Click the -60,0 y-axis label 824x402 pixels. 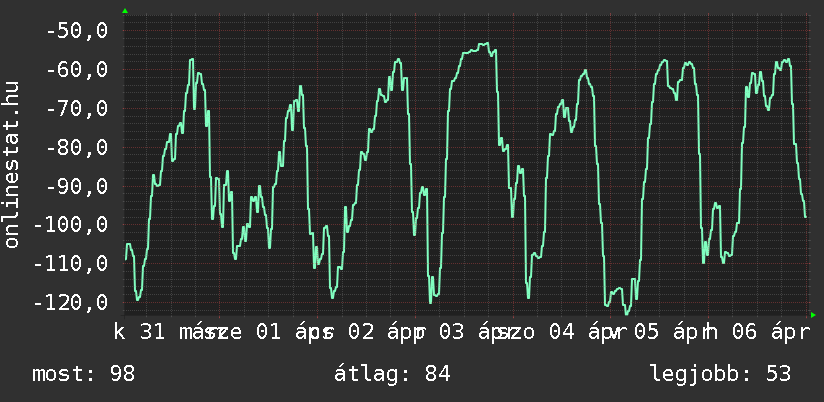pos(76,70)
